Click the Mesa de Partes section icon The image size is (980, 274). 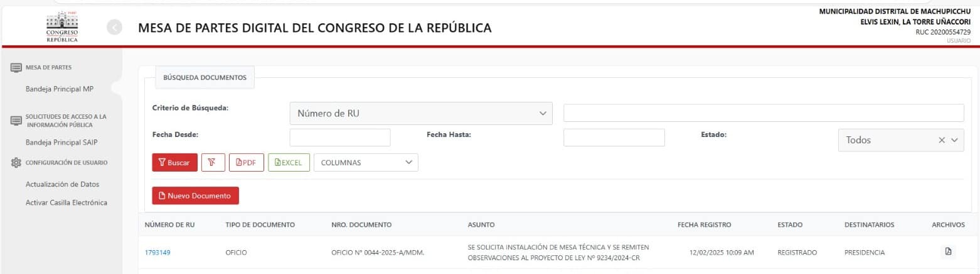[x=16, y=67]
